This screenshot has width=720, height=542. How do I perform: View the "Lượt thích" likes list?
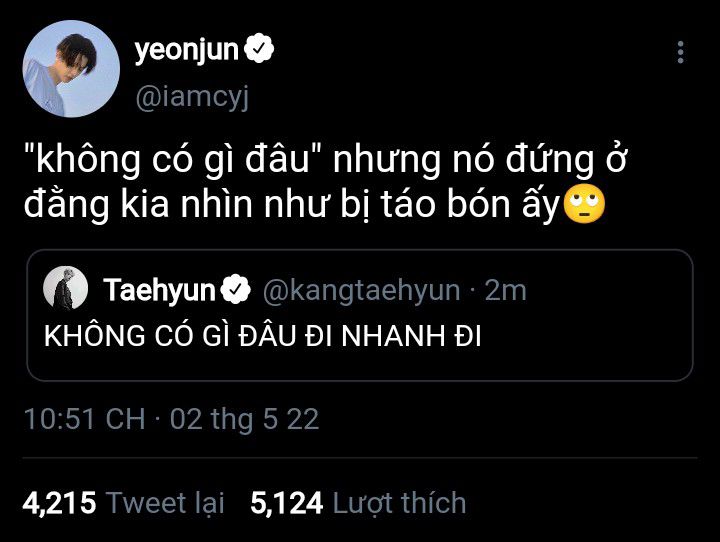tap(399, 502)
